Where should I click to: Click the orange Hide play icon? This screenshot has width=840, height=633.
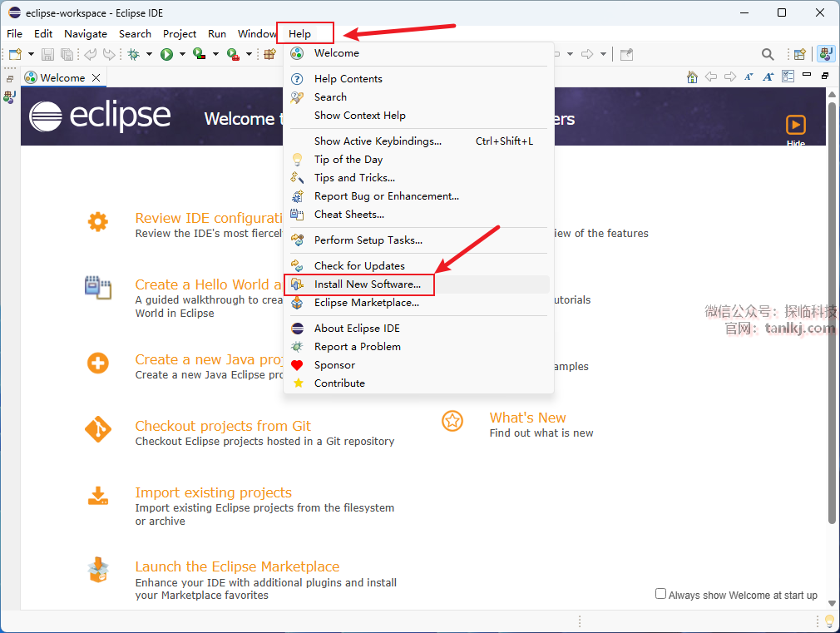pyautogui.click(x=796, y=125)
